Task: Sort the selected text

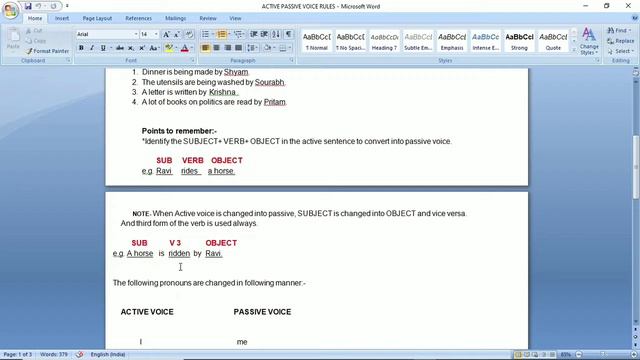Action: (x=276, y=34)
